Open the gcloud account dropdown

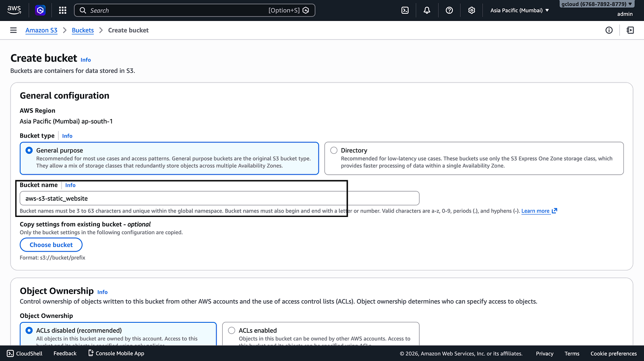coord(597,4)
